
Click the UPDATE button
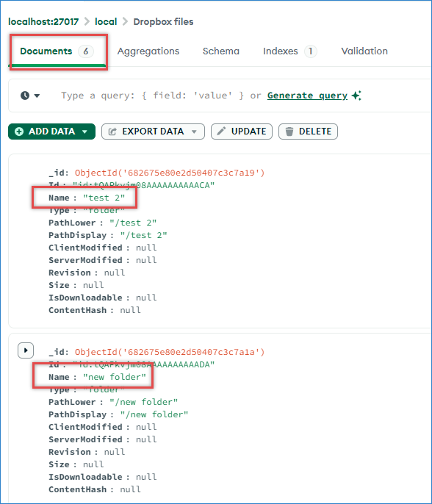click(242, 132)
